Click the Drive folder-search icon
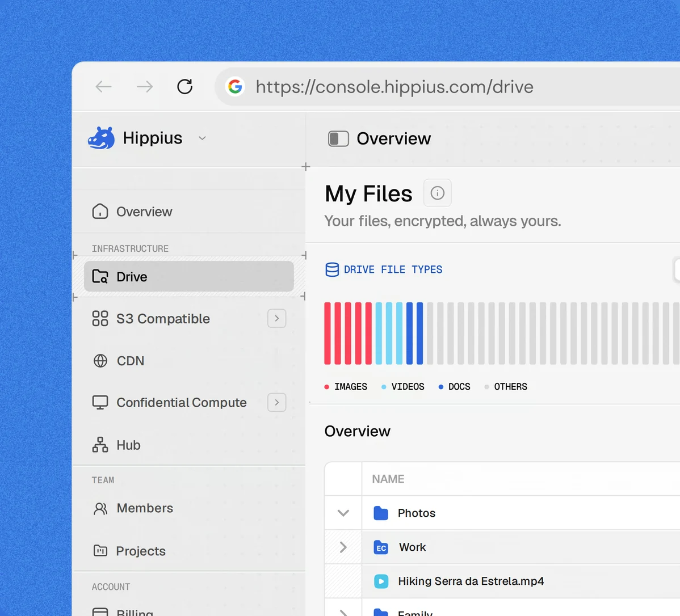Image resolution: width=680 pixels, height=616 pixels. click(100, 276)
